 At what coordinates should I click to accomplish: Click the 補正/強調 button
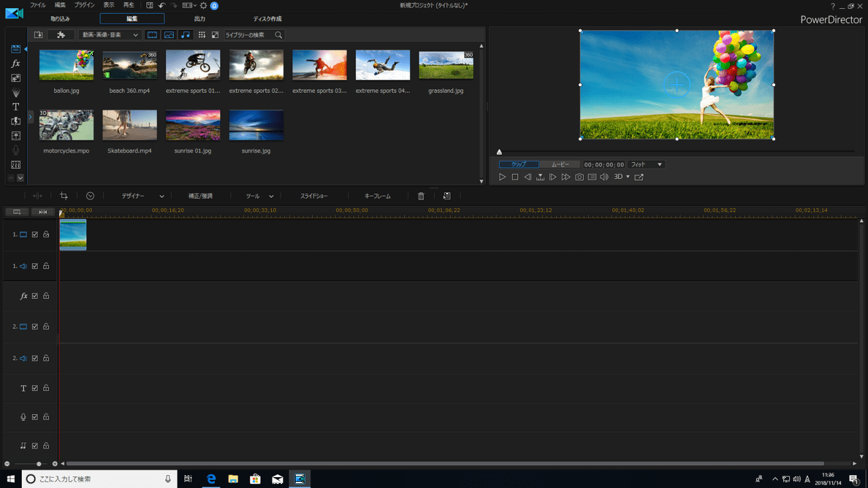200,196
